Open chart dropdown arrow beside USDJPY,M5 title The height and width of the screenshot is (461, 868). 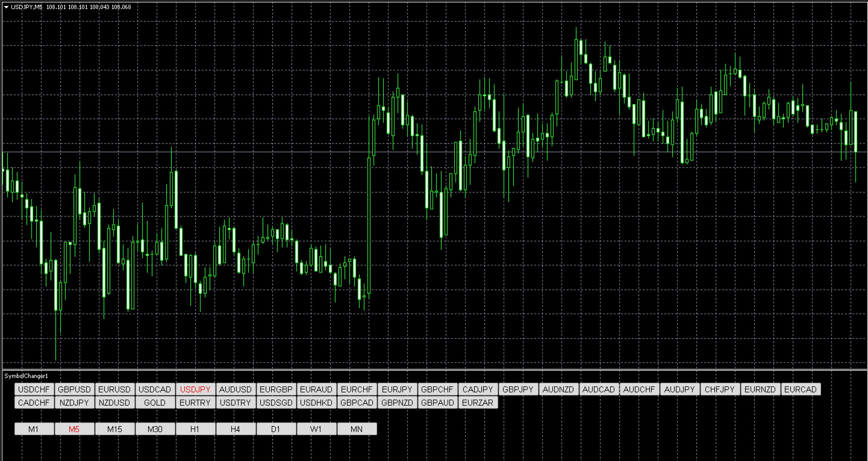click(6, 7)
